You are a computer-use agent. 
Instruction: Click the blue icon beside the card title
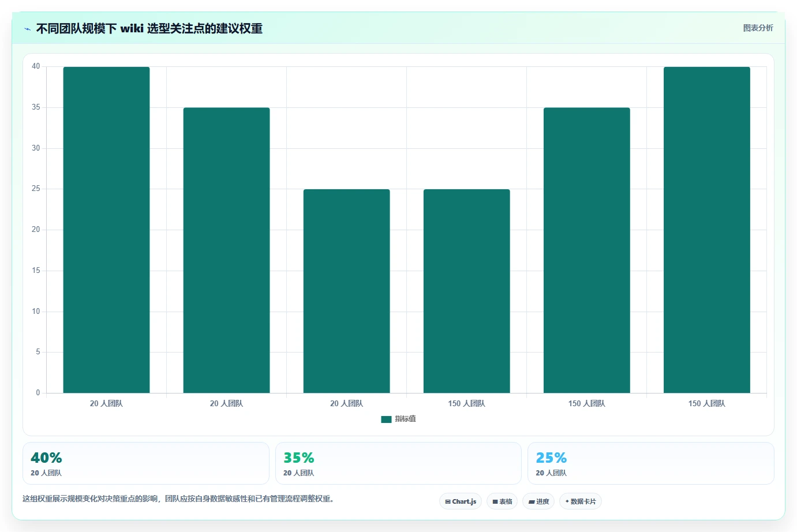(27, 29)
